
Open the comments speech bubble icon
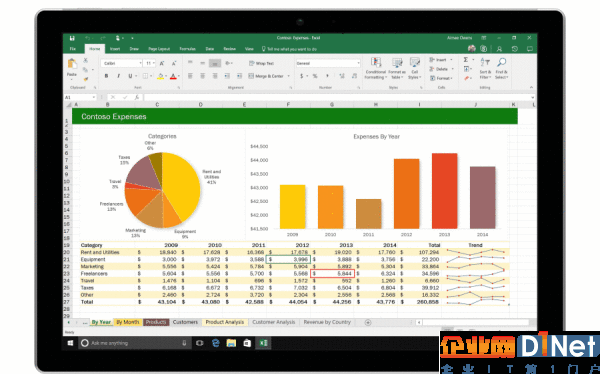pos(530,49)
